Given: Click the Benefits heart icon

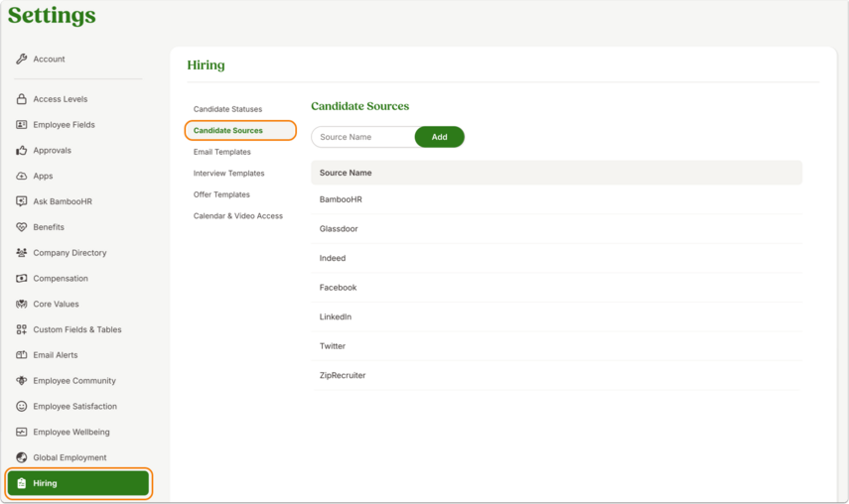Looking at the screenshot, I should (x=21, y=227).
